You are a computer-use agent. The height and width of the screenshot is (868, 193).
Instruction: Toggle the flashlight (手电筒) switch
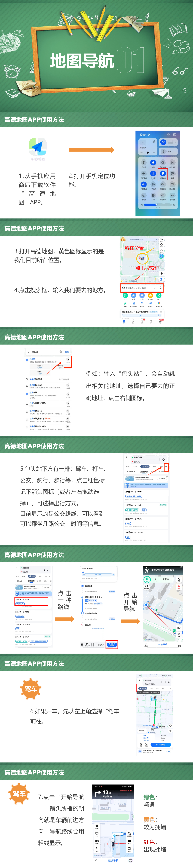click(x=144, y=163)
